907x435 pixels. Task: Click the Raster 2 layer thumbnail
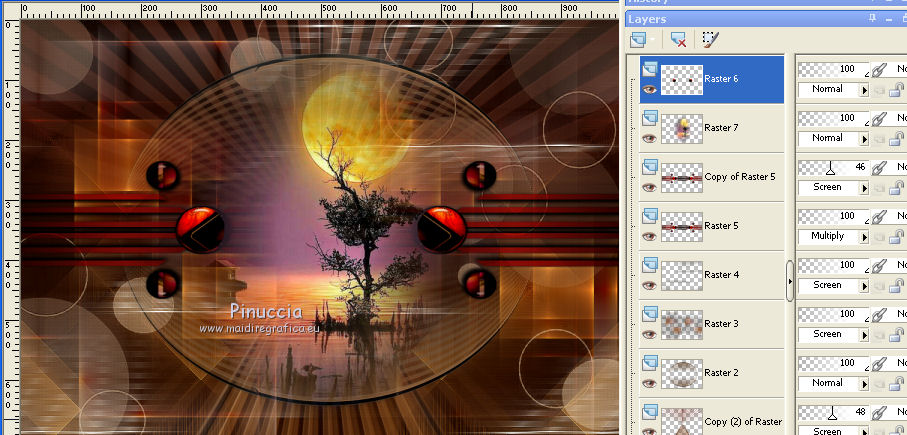coord(681,373)
